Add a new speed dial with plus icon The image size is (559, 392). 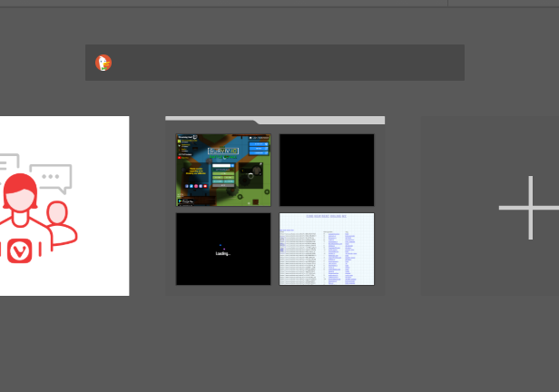click(x=530, y=208)
